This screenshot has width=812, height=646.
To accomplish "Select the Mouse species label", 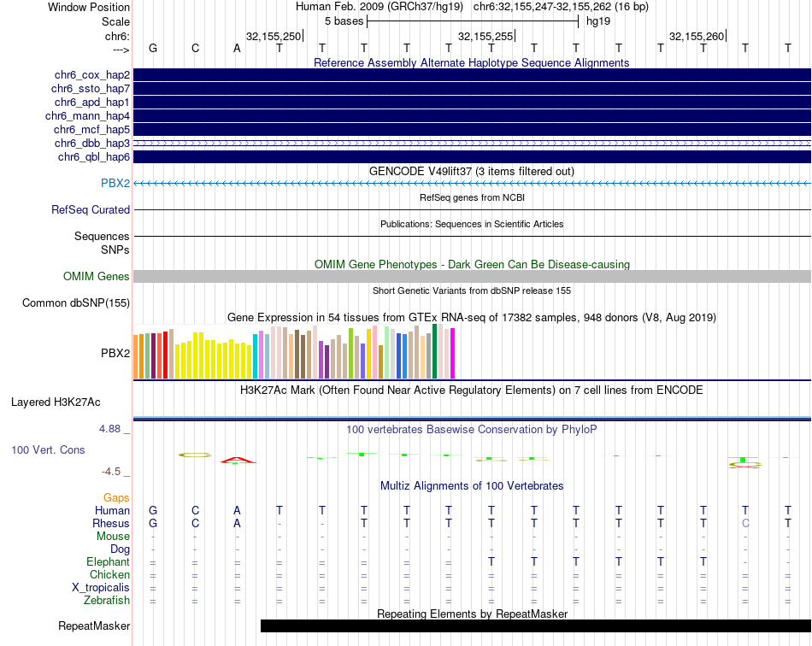I will [x=114, y=537].
